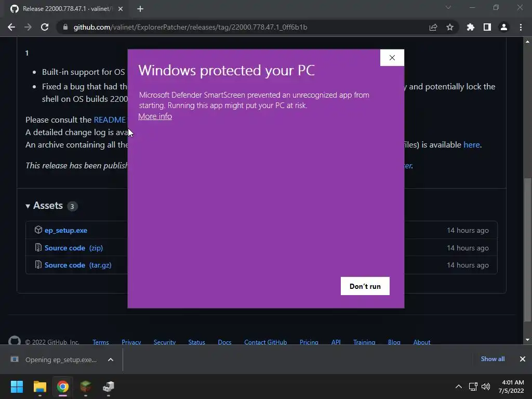Expand download options chevron for ep_setup.exe
The image size is (532, 399).
click(111, 360)
